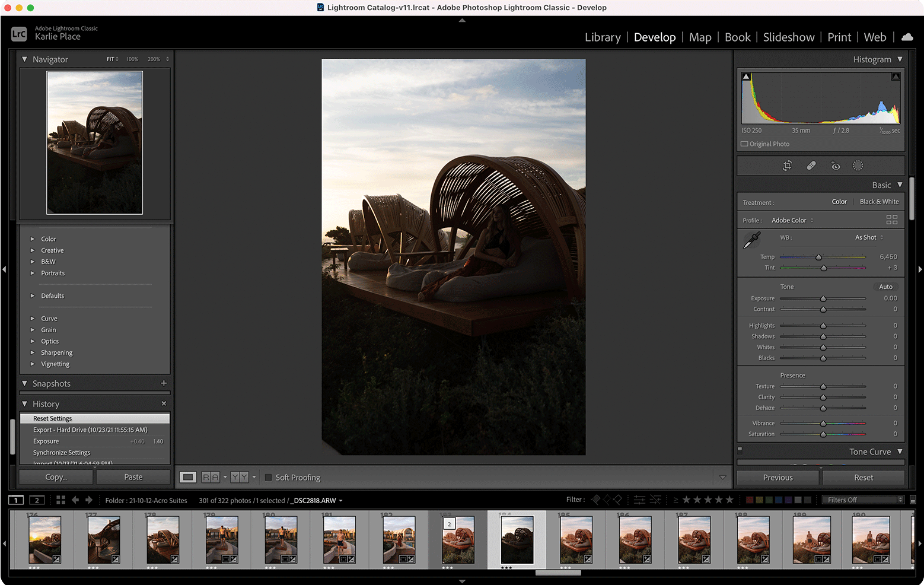Open the Profile Browser grid icon
This screenshot has width=924, height=585.
coord(891,220)
